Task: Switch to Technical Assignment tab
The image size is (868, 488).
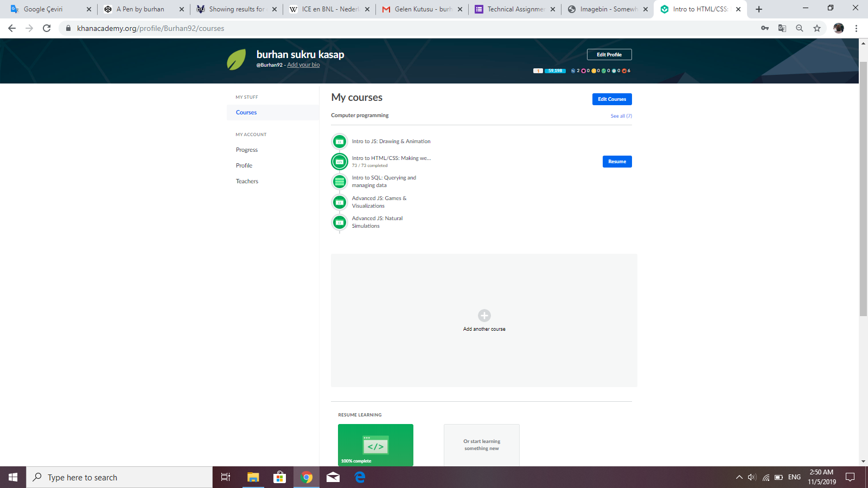Action: click(x=515, y=9)
